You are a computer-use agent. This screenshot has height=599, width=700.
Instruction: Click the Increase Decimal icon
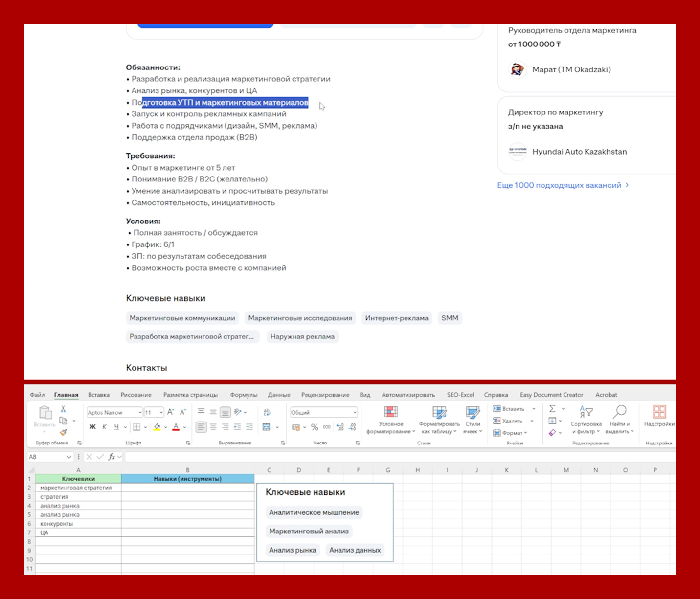click(x=340, y=427)
